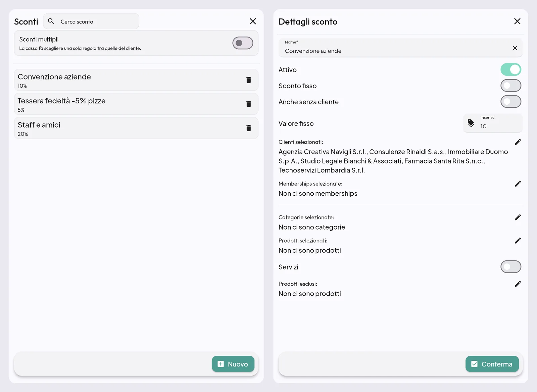Click the Inserisci value field showing 10
Screen dimensions: 537x392
pyautogui.click(x=493, y=123)
